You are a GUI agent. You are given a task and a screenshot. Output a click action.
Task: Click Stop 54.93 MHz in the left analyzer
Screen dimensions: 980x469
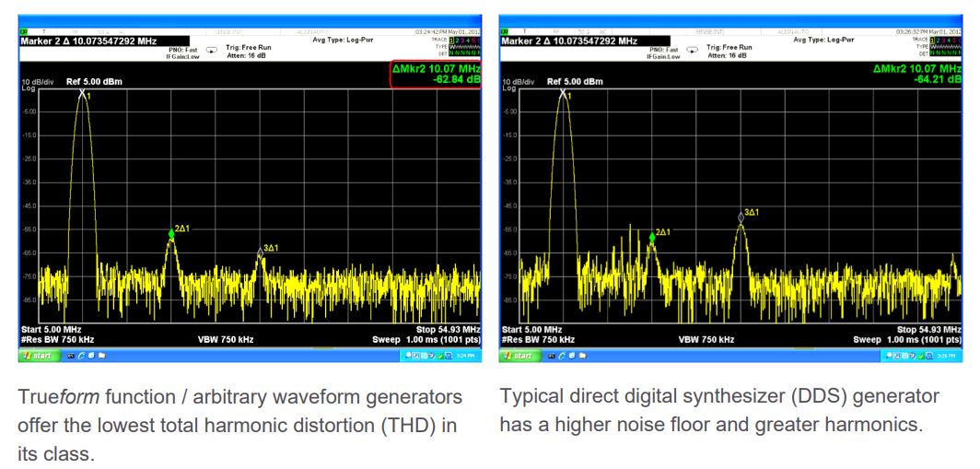pos(448,329)
